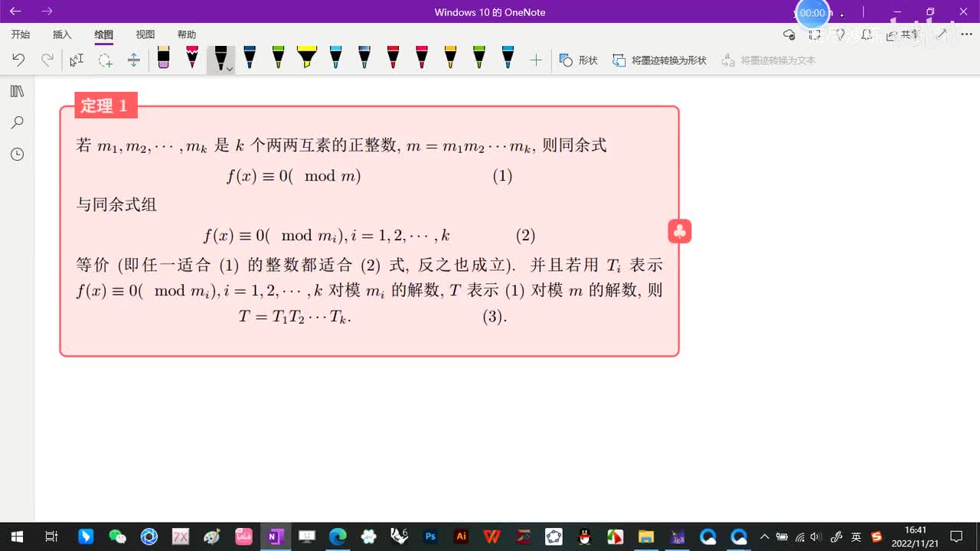This screenshot has width=980, height=551.
Task: Click the theorem text box content
Action: point(370,231)
